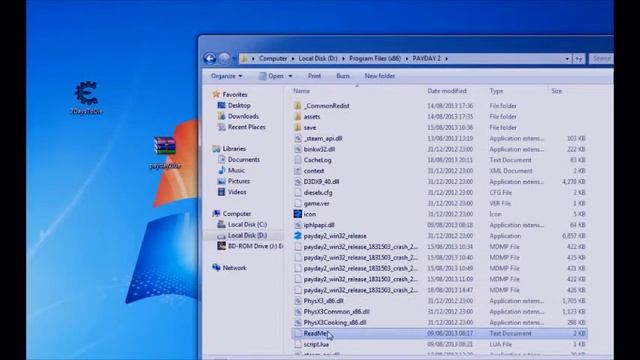Click the Music library icon
Screen dimensions: 640x360
221,170
